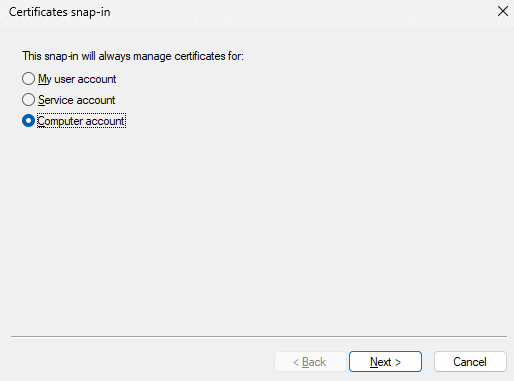The image size is (514, 381).
Task: Switch management scope to My user account
Action: click(x=28, y=79)
